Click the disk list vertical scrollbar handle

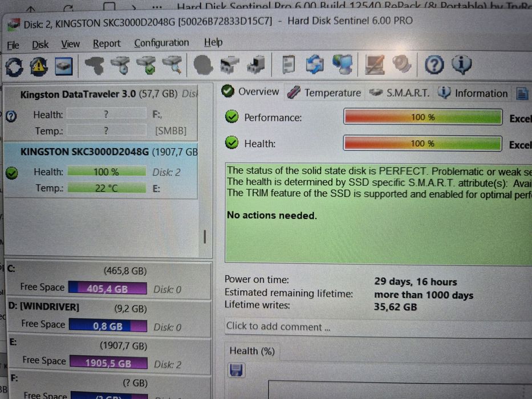(205, 237)
